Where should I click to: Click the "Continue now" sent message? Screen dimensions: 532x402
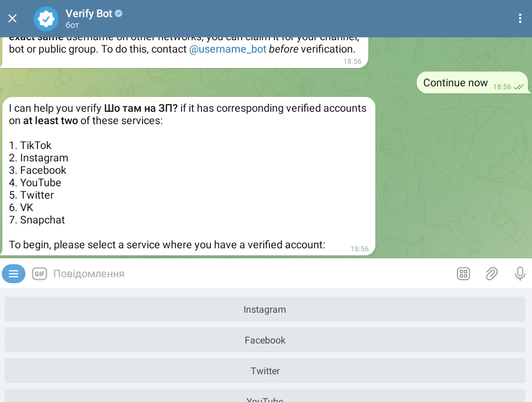(456, 83)
